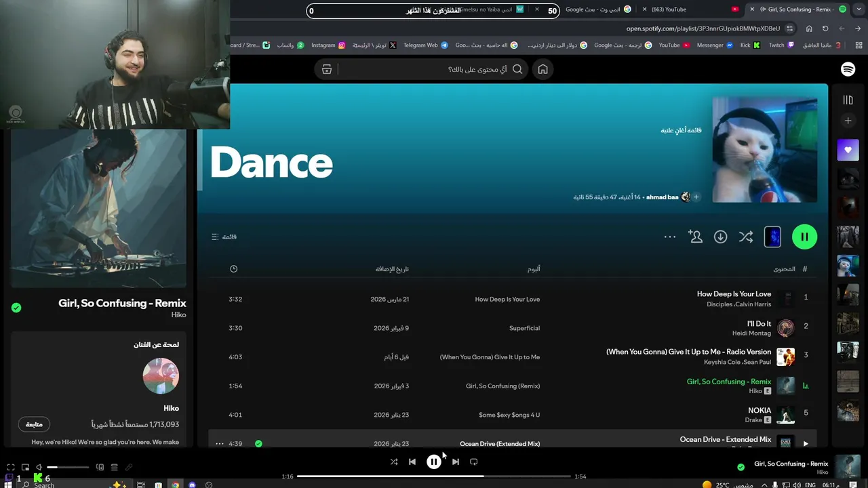The image size is (868, 488).
Task: Open the Discord icon in the taskbar
Action: [192, 485]
